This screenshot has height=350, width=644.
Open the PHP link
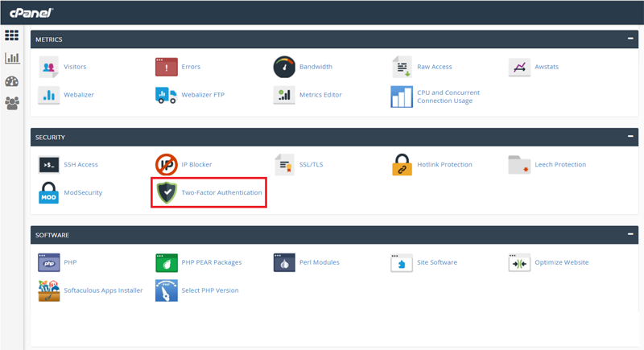pos(70,262)
